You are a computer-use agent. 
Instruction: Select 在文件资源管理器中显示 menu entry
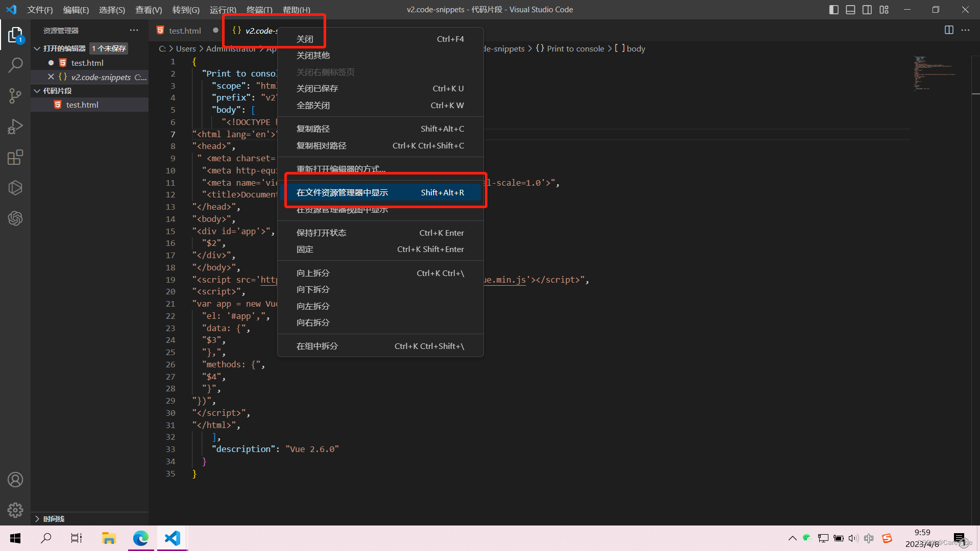342,192
